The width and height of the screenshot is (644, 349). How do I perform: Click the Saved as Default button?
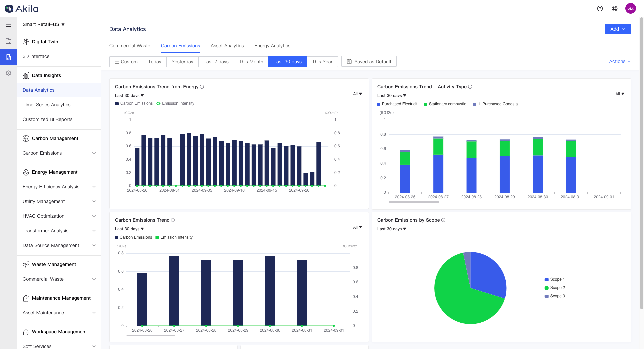point(369,62)
